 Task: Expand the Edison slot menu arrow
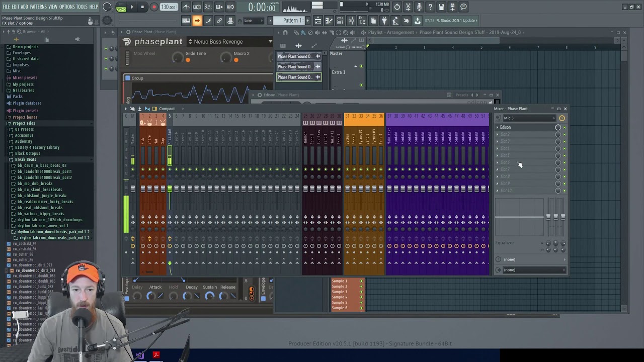click(498, 127)
